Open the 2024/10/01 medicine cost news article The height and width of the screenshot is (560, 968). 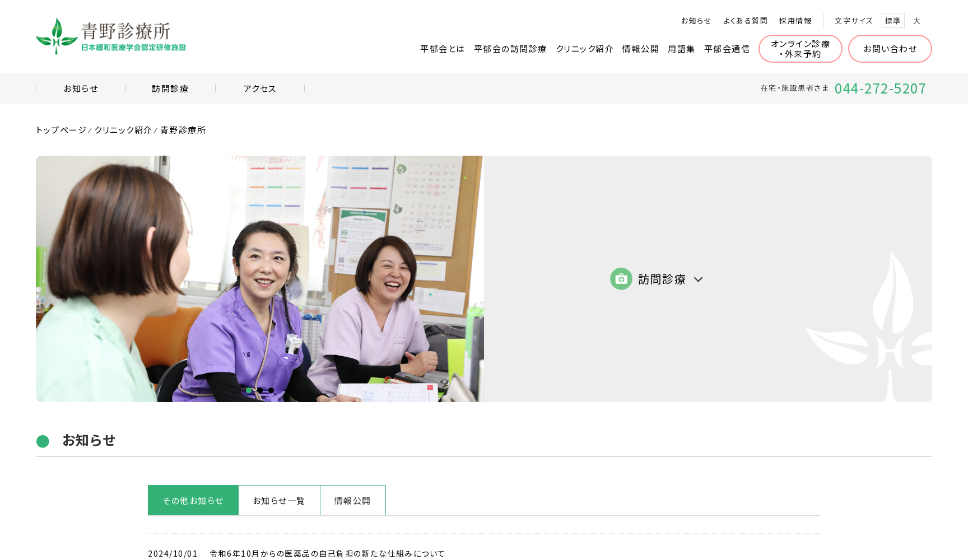(326, 553)
